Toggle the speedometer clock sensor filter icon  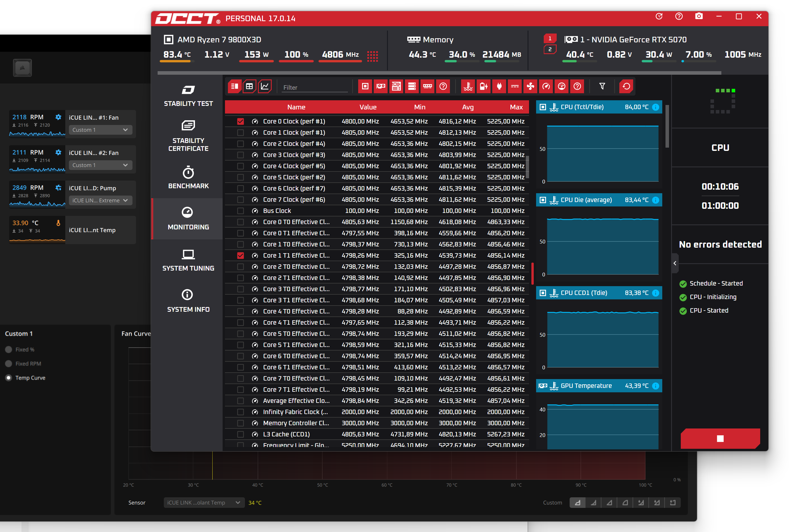point(546,86)
